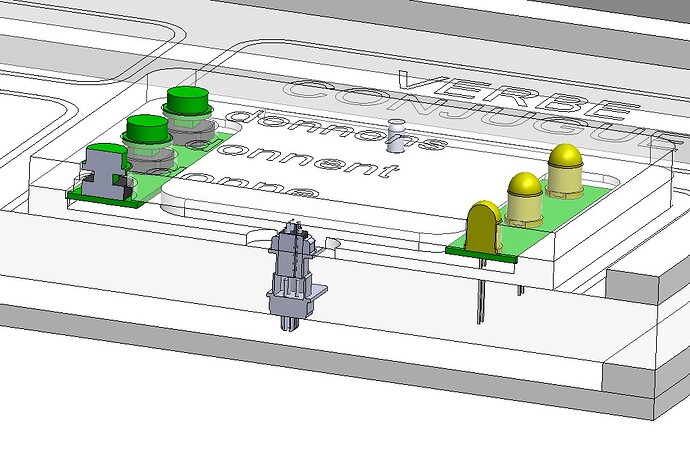Select the green PCB under yellow LEDs
690x460 pixels.
[x=528, y=220]
